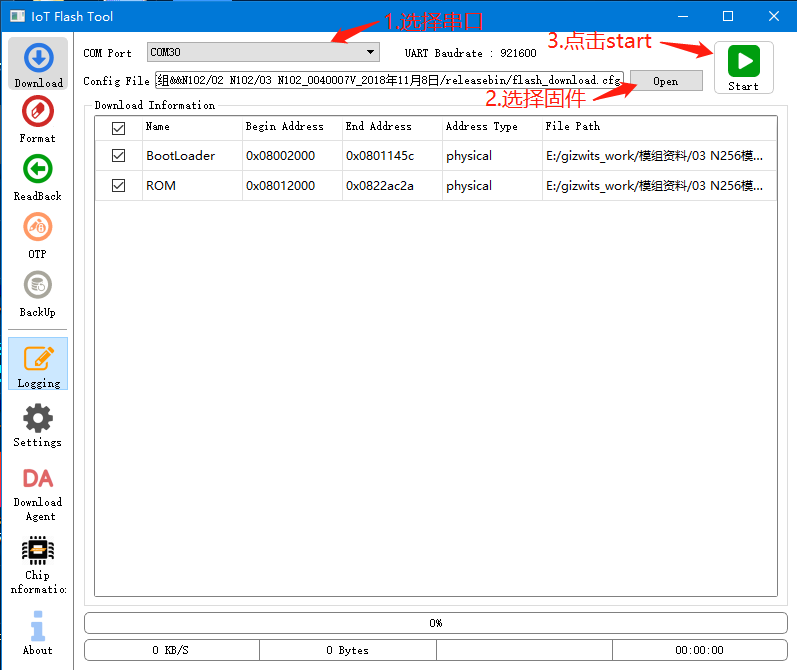Open Settings from the sidebar

click(x=38, y=424)
